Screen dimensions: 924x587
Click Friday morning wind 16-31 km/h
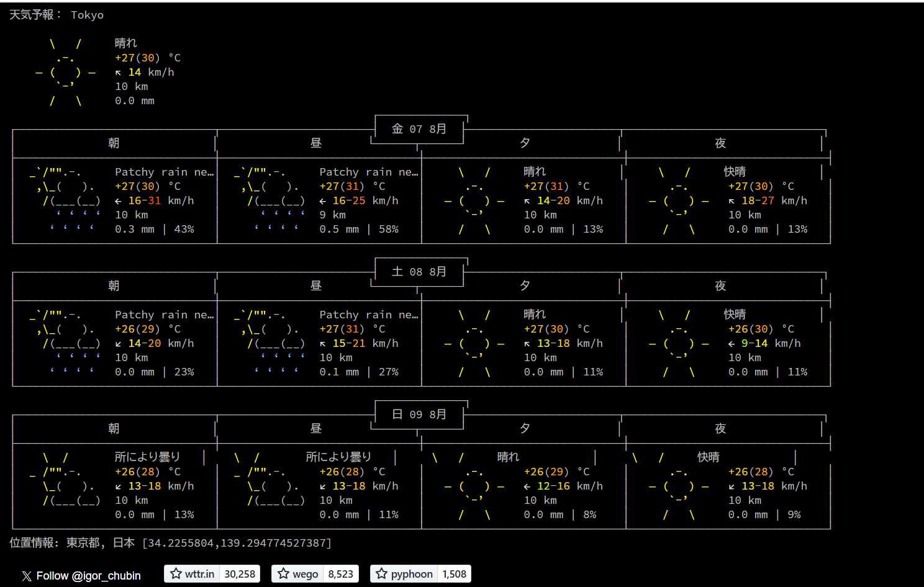click(x=155, y=200)
